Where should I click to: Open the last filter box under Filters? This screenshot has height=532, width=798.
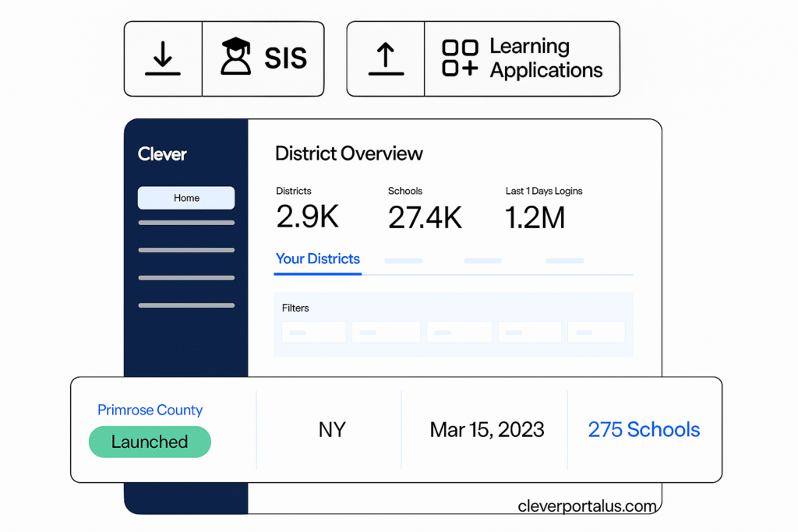[x=596, y=333]
